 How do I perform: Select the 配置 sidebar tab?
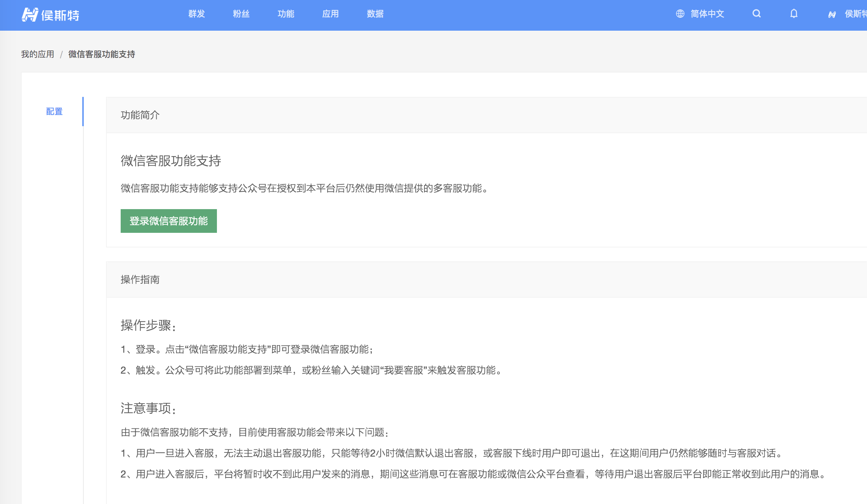tap(54, 112)
